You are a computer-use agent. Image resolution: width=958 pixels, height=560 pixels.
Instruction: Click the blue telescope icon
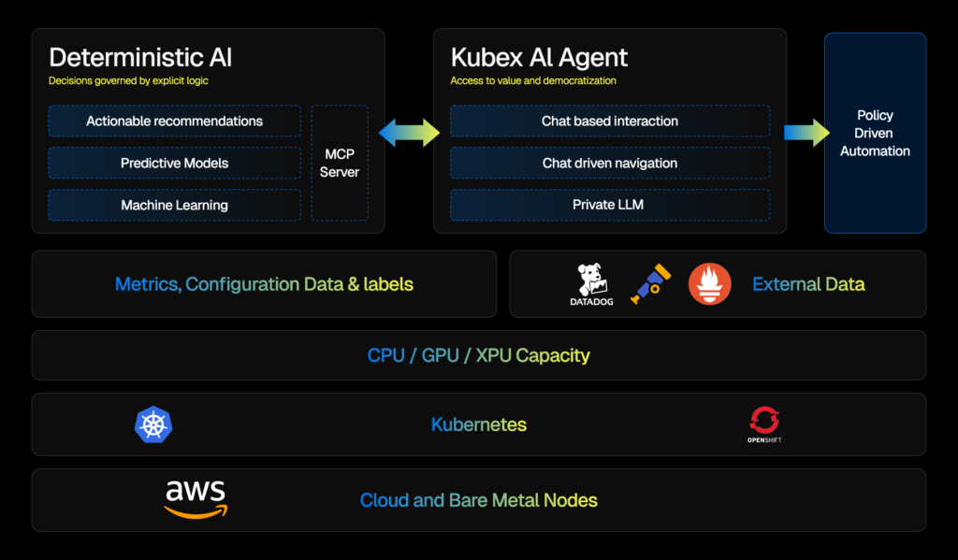649,283
